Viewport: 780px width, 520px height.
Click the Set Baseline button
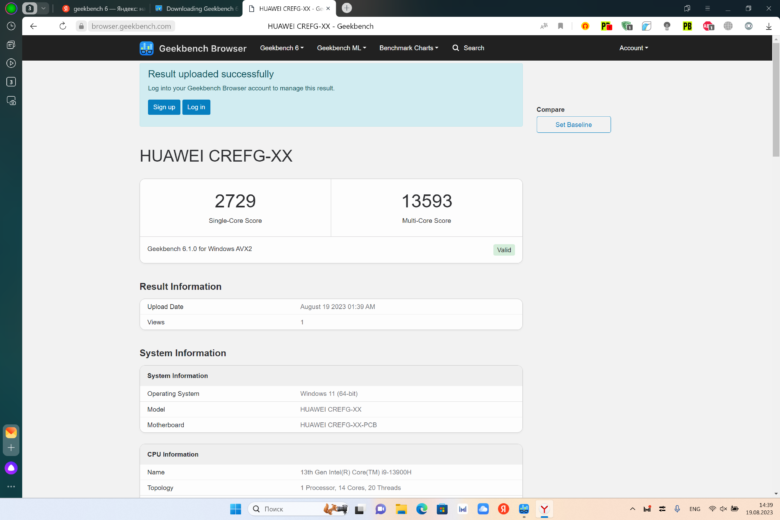point(573,124)
